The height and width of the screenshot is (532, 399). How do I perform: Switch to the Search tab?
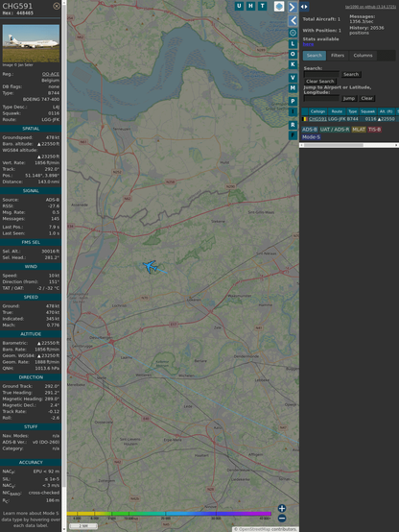coord(315,56)
